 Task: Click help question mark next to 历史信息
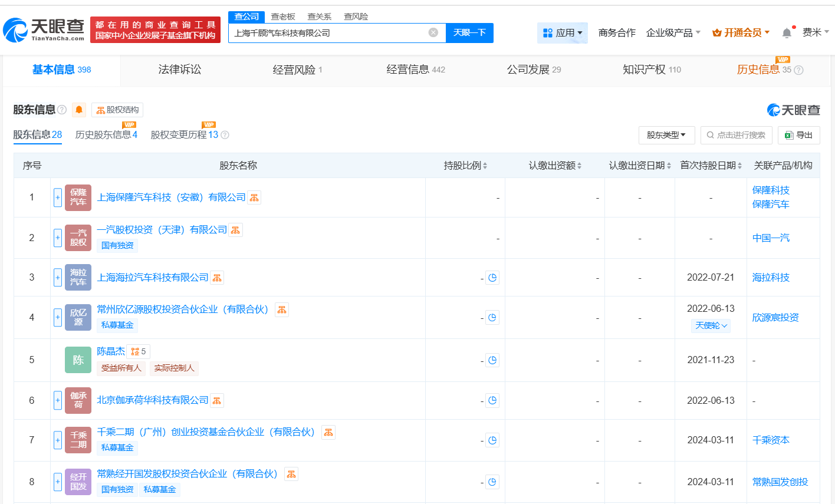tap(799, 70)
